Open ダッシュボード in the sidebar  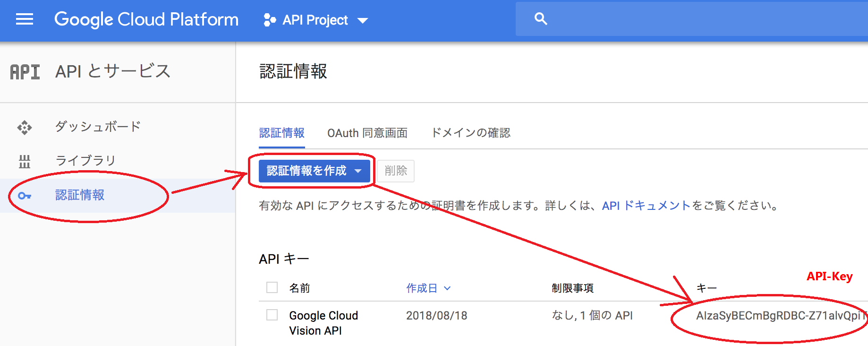tap(98, 127)
